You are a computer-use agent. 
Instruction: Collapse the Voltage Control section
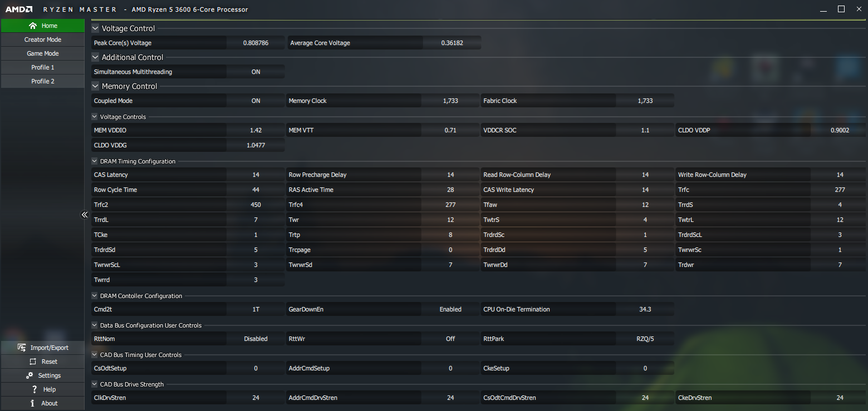[95, 28]
